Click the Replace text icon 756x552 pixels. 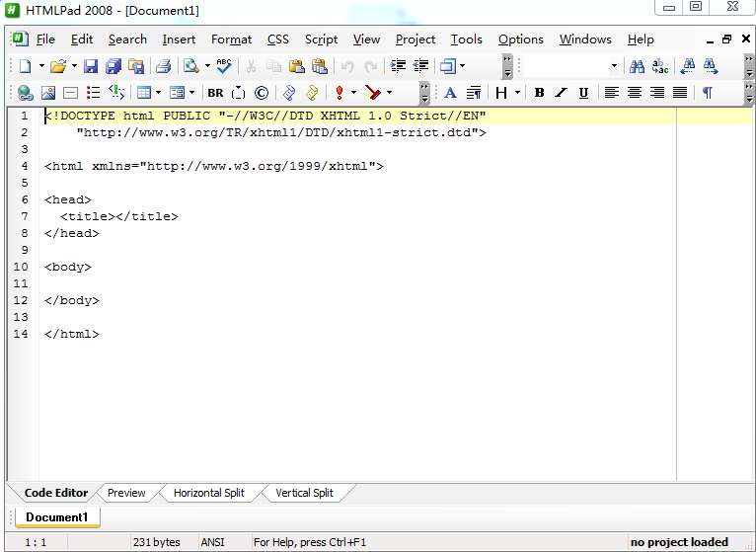coord(660,66)
